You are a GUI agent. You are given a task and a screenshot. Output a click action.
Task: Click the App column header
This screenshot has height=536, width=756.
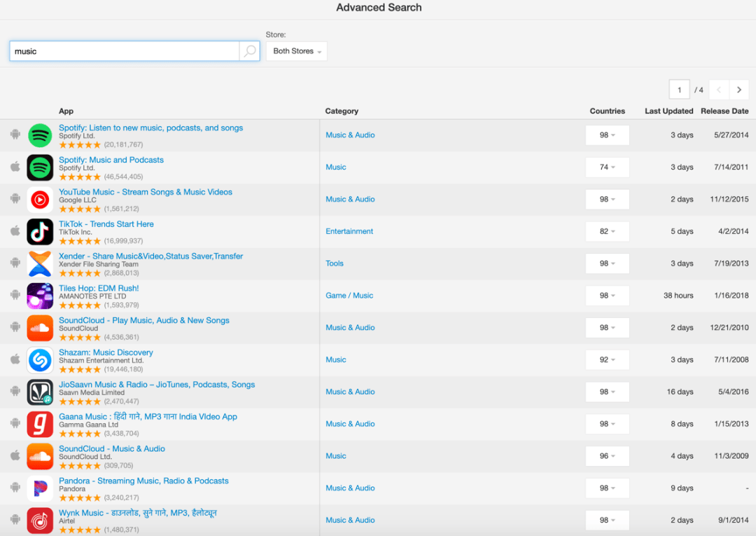[x=66, y=111]
